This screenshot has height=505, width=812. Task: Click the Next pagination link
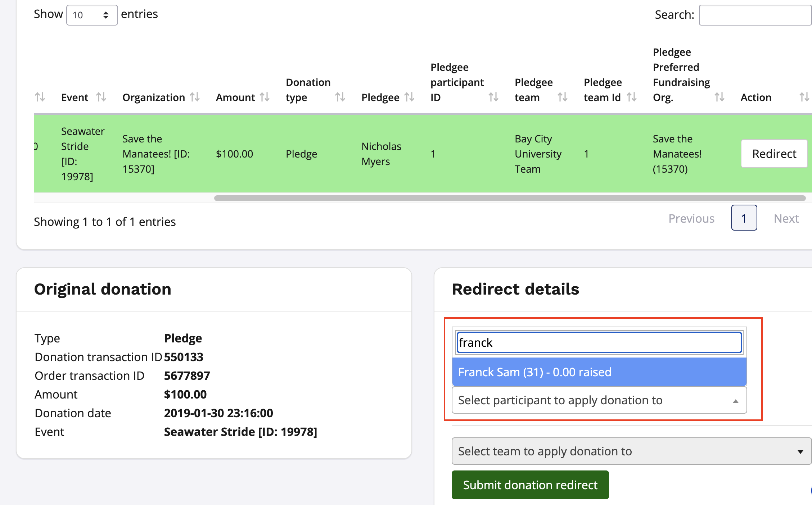pyautogui.click(x=786, y=219)
